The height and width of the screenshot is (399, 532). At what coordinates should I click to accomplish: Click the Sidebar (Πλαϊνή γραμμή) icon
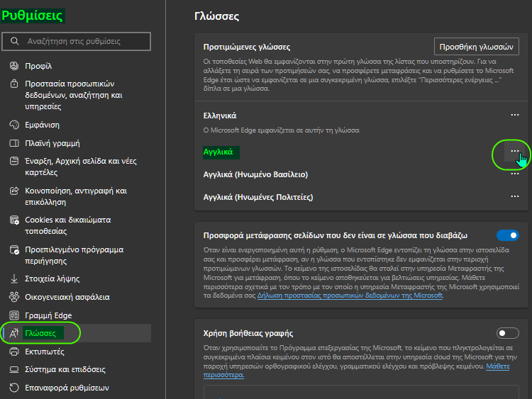14,143
